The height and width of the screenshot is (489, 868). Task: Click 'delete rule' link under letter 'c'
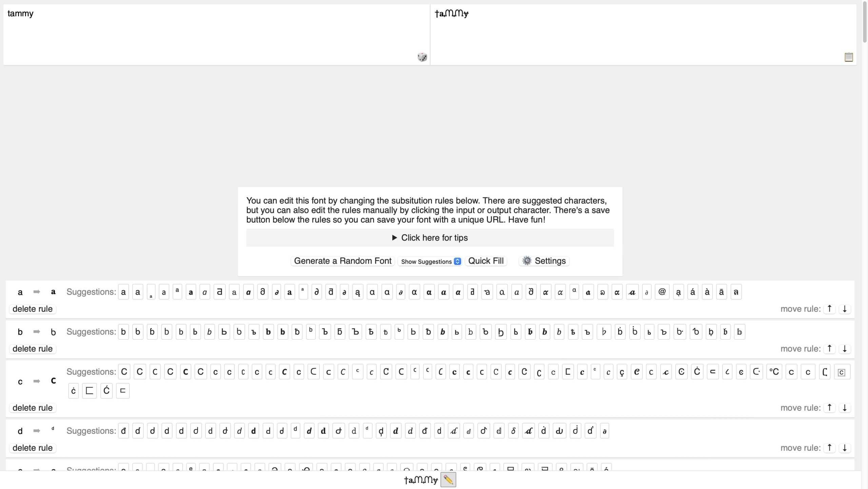point(32,407)
